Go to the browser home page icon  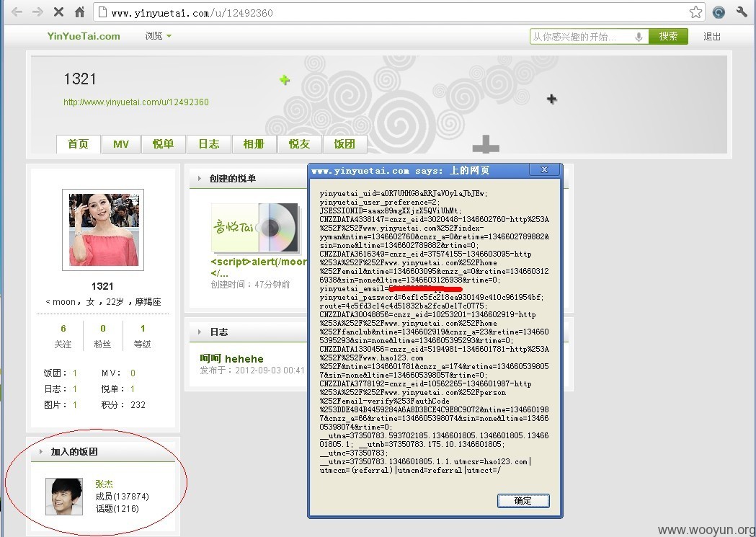tap(79, 12)
